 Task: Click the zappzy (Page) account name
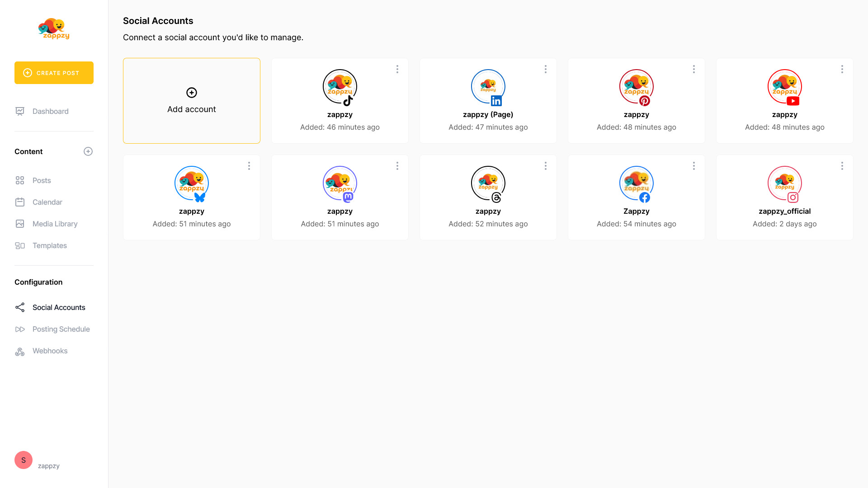488,114
